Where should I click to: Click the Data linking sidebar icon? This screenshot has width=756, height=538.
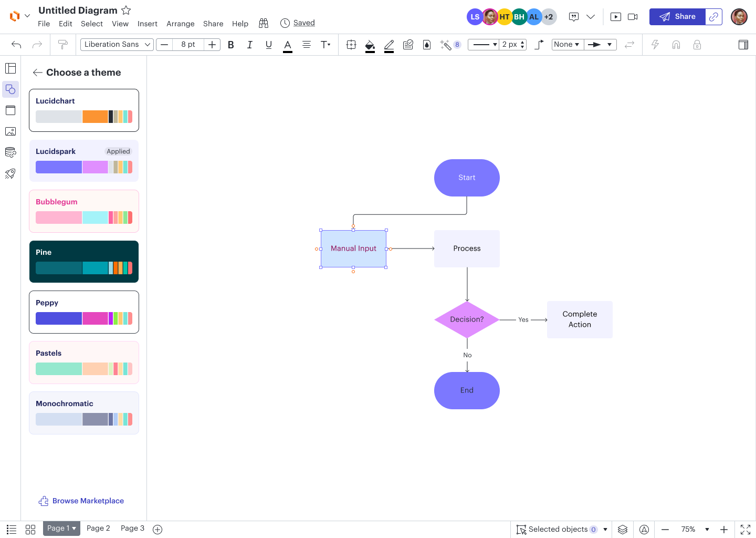click(10, 152)
